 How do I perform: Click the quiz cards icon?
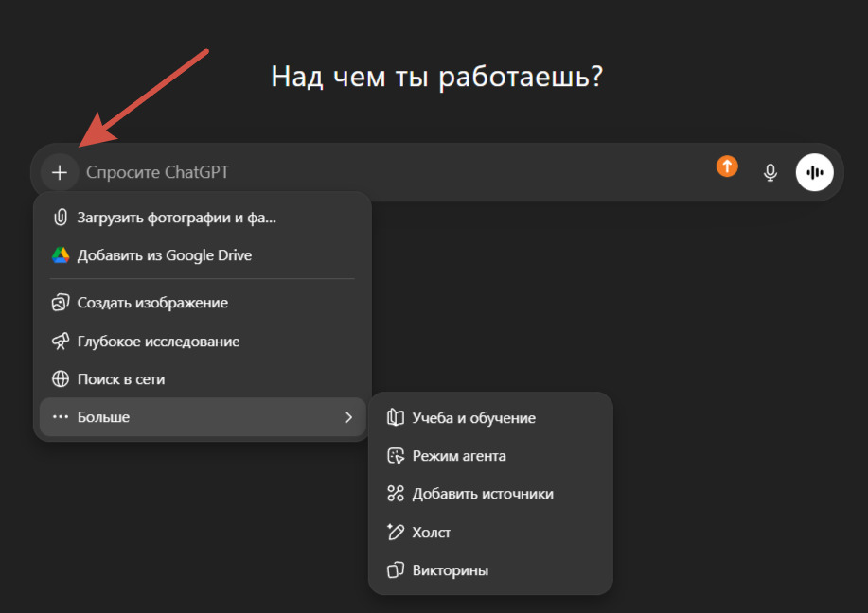coord(396,569)
